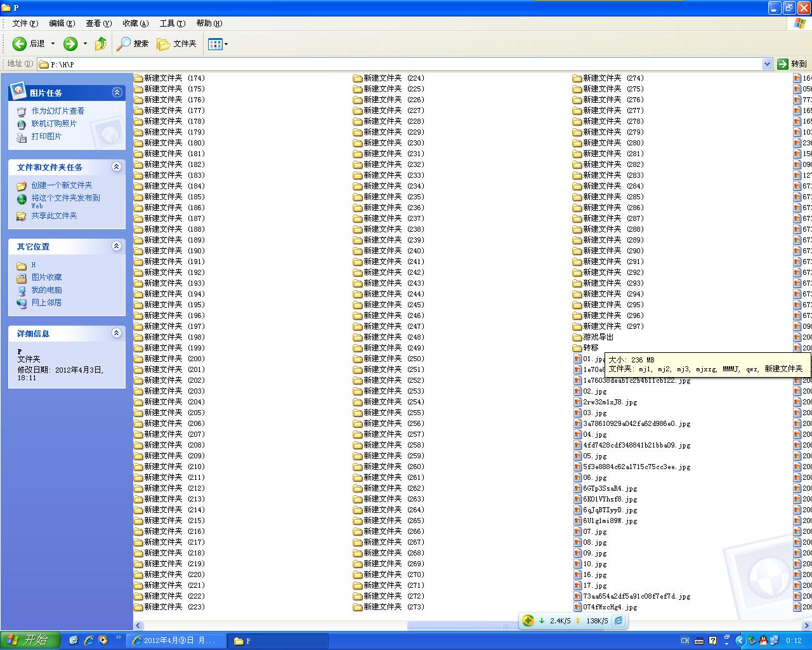Image resolution: width=812 pixels, height=650 pixels.
Task: Open 图片收藏 in other places
Action: point(46,277)
